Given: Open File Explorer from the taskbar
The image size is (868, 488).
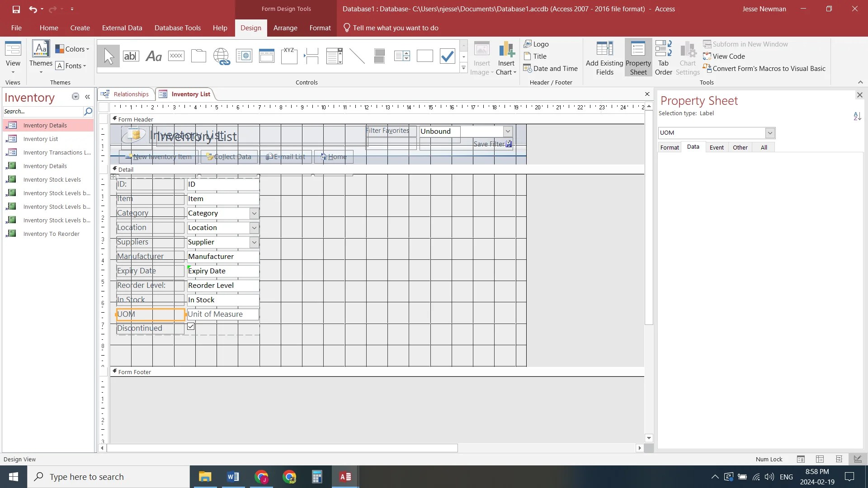Looking at the screenshot, I should [x=205, y=477].
